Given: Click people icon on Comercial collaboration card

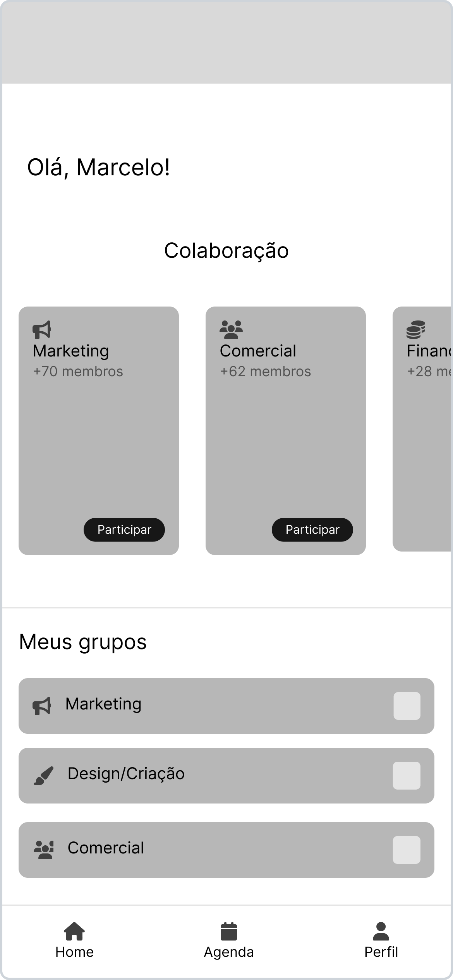Looking at the screenshot, I should (x=231, y=330).
